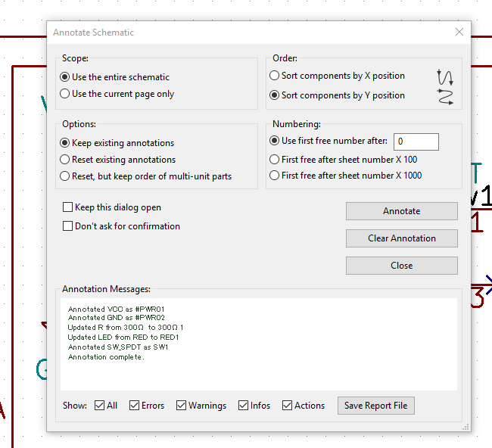
Task: Choose 'Sort components by Y position'
Action: click(x=337, y=95)
